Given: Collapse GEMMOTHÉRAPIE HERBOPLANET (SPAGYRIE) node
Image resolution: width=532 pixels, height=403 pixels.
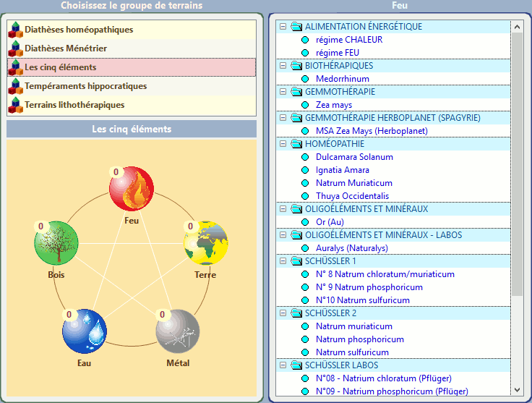Looking at the screenshot, I should (x=283, y=118).
